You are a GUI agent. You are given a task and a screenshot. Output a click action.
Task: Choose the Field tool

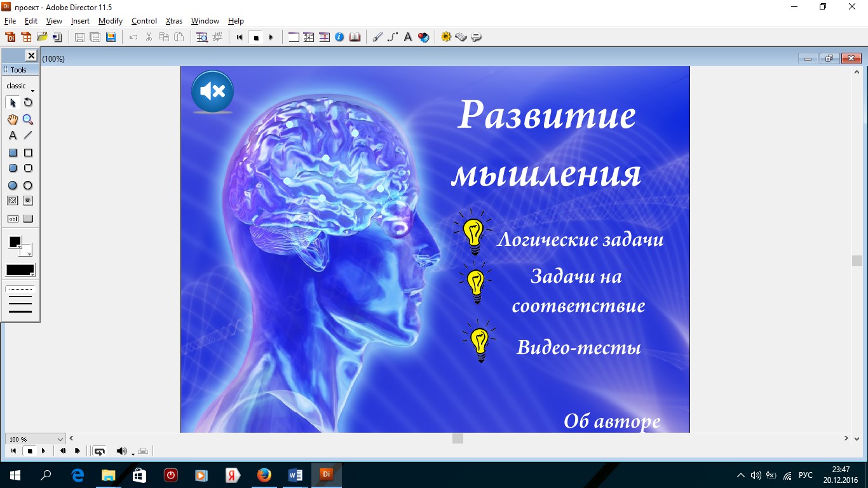[13, 219]
